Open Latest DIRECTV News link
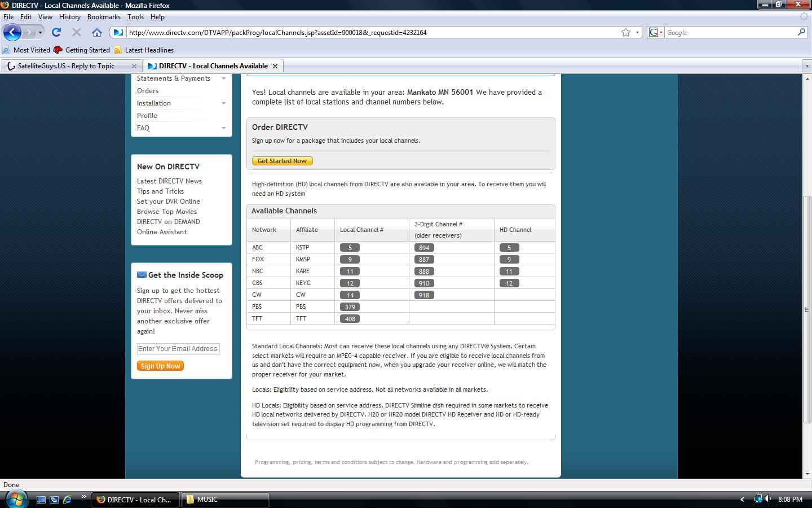This screenshot has width=812, height=508. point(169,181)
